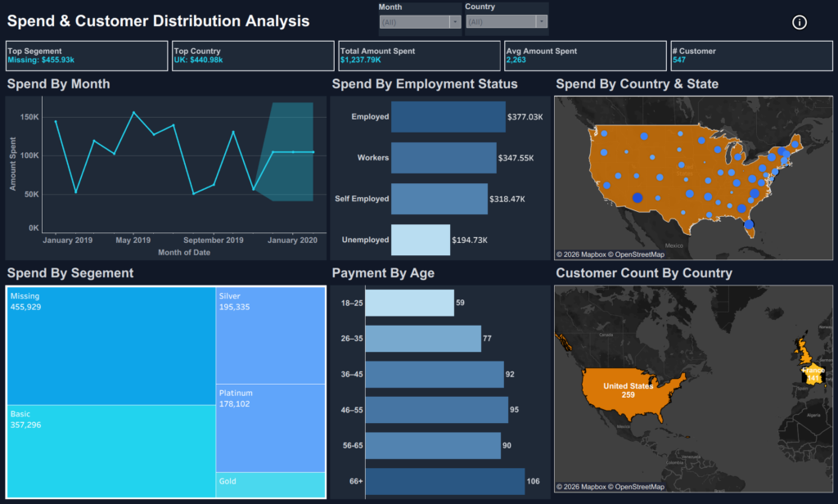Click the dashboard main title
The image size is (838, 504).
tap(158, 20)
